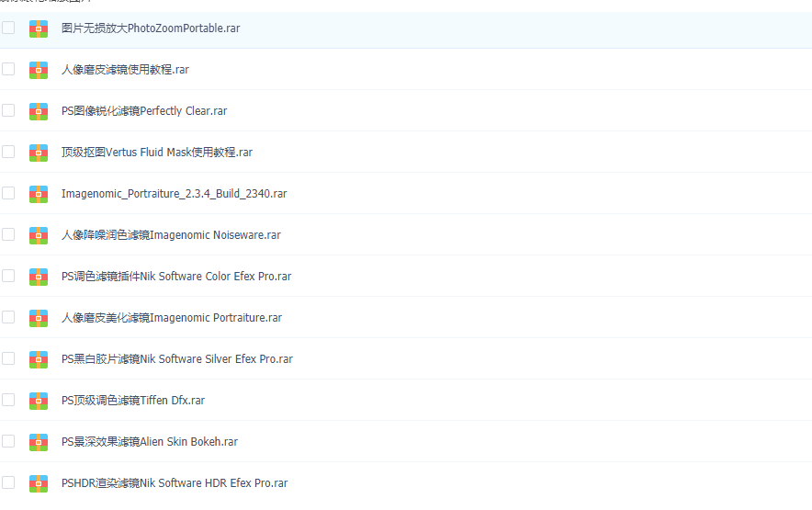This screenshot has height=510, width=812.
Task: Click the RAR icon for Nik Software Color Efex Pro
Action: coord(39,277)
